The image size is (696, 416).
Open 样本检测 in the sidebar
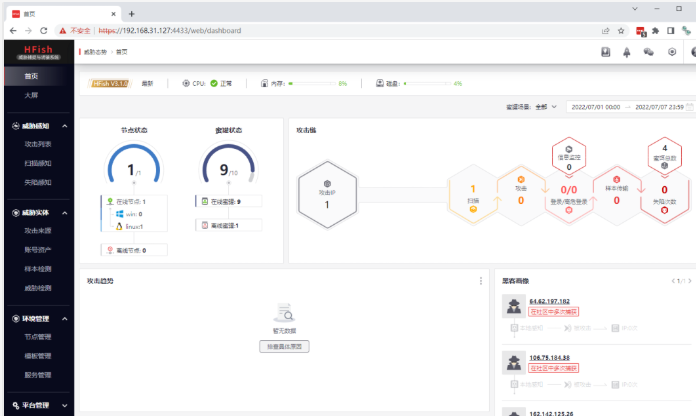click(x=38, y=269)
